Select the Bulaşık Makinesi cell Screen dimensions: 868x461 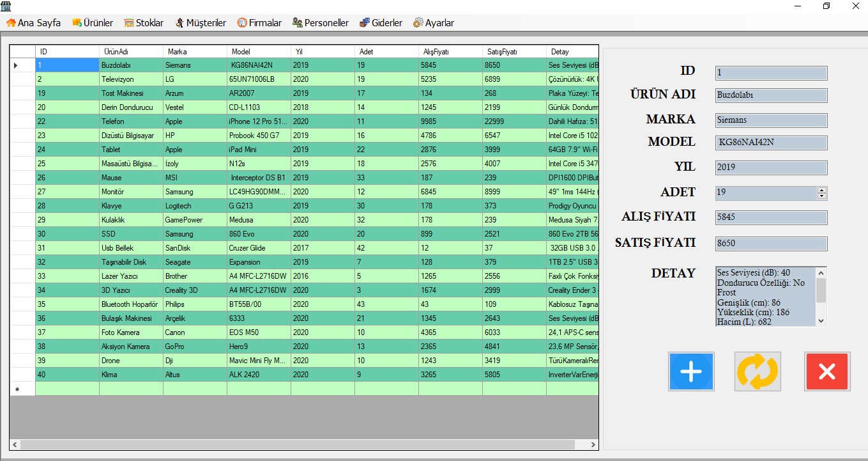[131, 318]
